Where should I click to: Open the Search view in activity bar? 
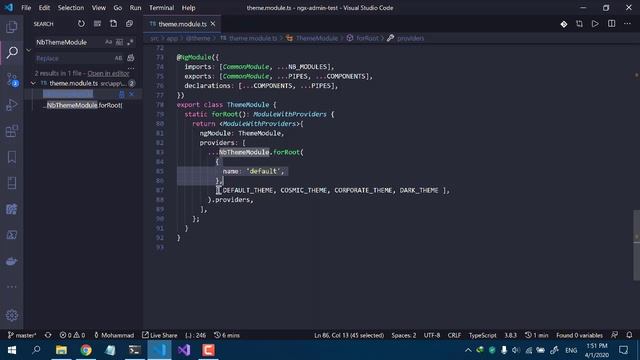[12, 52]
